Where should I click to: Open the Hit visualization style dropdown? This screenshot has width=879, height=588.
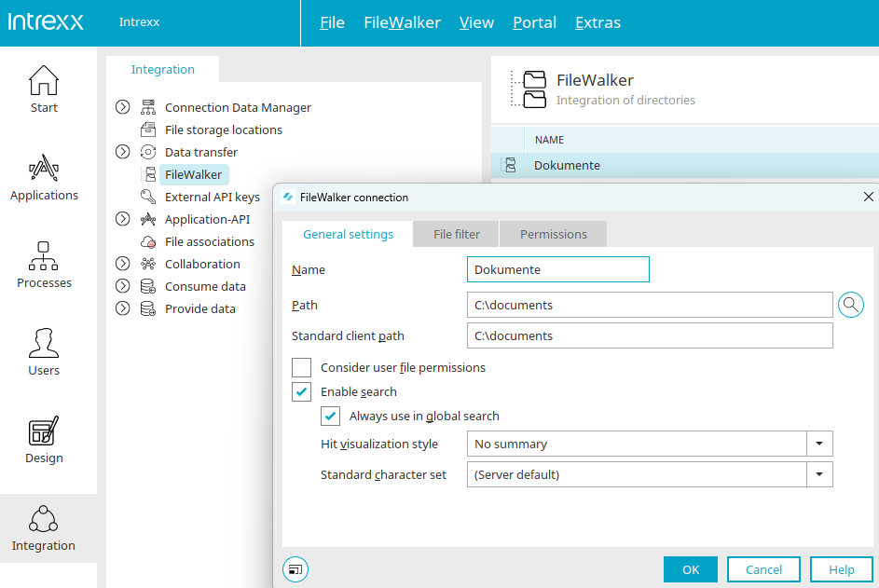point(819,444)
